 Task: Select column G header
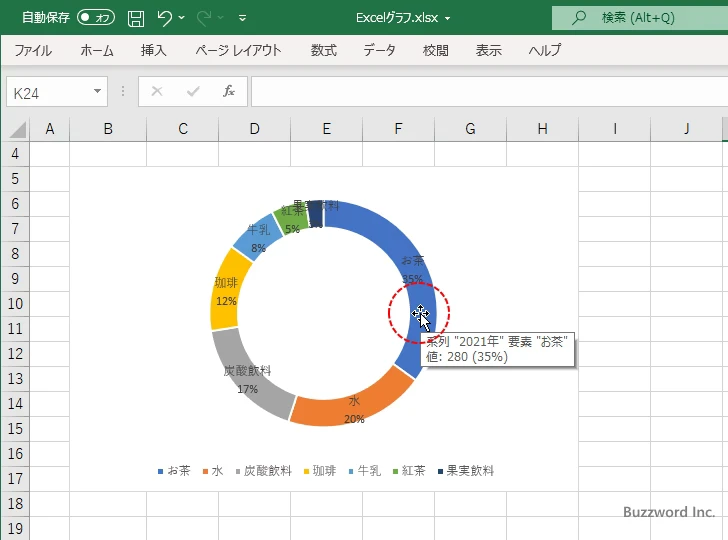[x=470, y=129]
